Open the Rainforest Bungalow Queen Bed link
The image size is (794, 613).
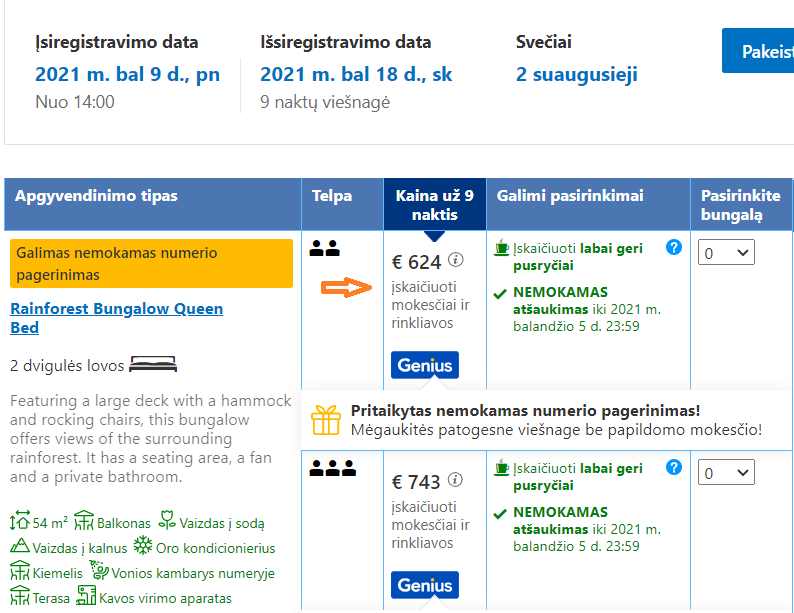[x=116, y=318]
